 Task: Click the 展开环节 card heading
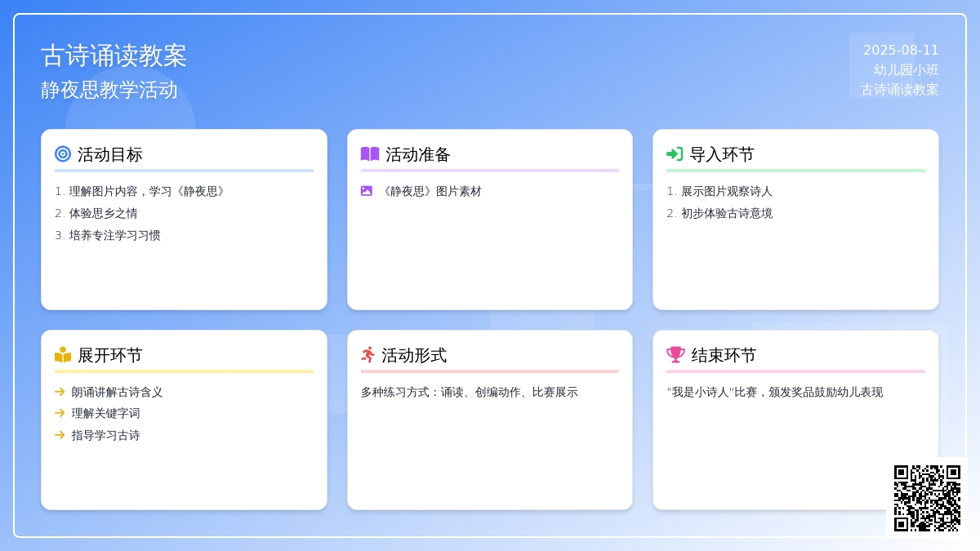pos(110,355)
